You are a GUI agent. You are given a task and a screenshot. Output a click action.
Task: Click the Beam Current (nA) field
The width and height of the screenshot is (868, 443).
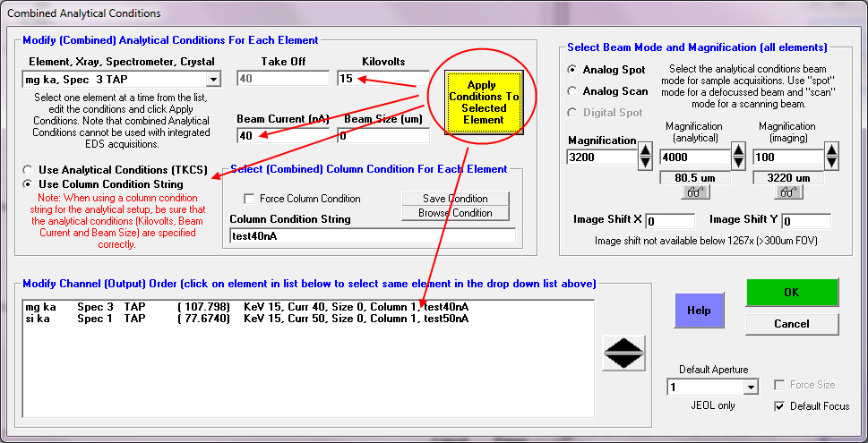click(279, 136)
